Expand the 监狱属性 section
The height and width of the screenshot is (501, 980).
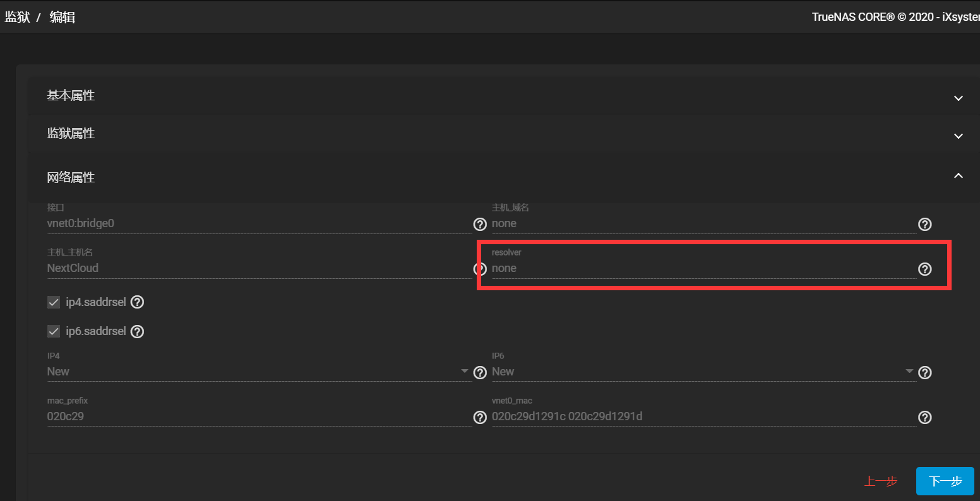958,136
